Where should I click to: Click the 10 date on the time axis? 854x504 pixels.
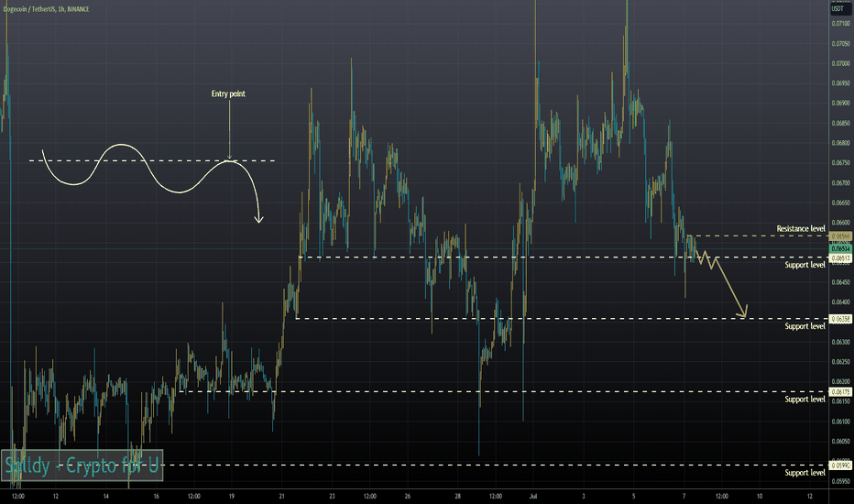[760, 497]
